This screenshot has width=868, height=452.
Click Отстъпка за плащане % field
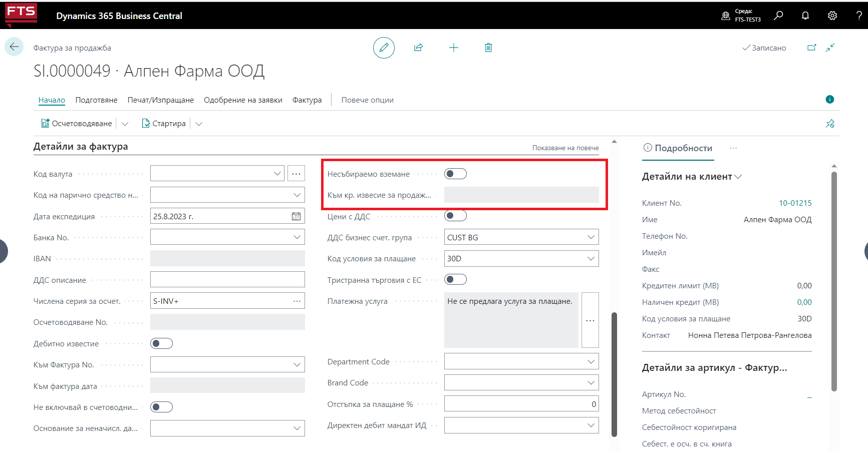pos(521,403)
